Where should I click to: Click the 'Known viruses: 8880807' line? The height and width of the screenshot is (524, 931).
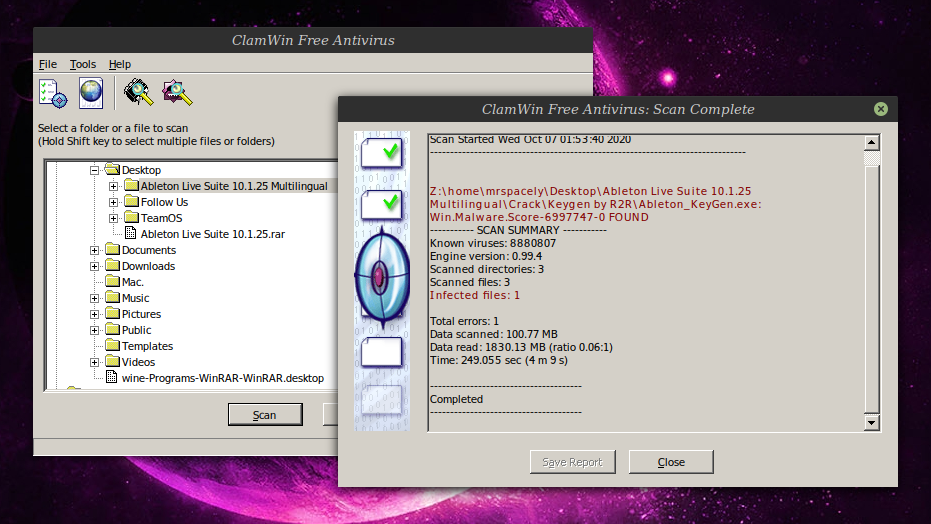(x=493, y=243)
